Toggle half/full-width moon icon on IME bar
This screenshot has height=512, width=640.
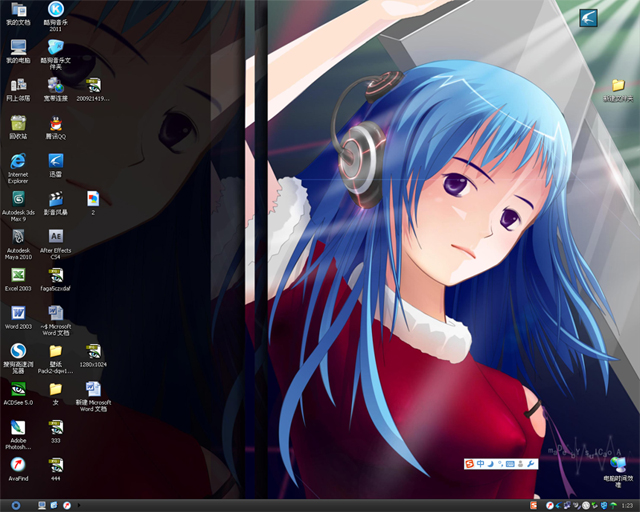click(x=491, y=464)
